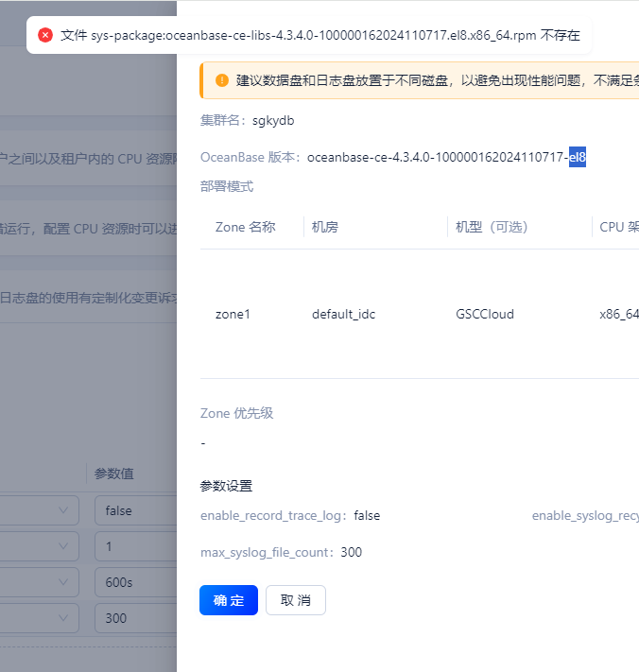Viewport: 639px width, 672px height.
Task: Click the 参数值 column header in the background
Action: (114, 474)
